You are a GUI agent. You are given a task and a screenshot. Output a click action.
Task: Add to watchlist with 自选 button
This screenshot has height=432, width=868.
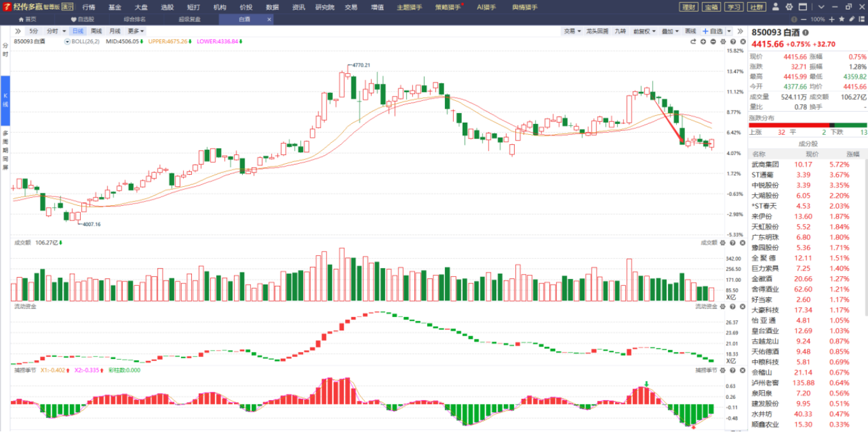click(713, 31)
